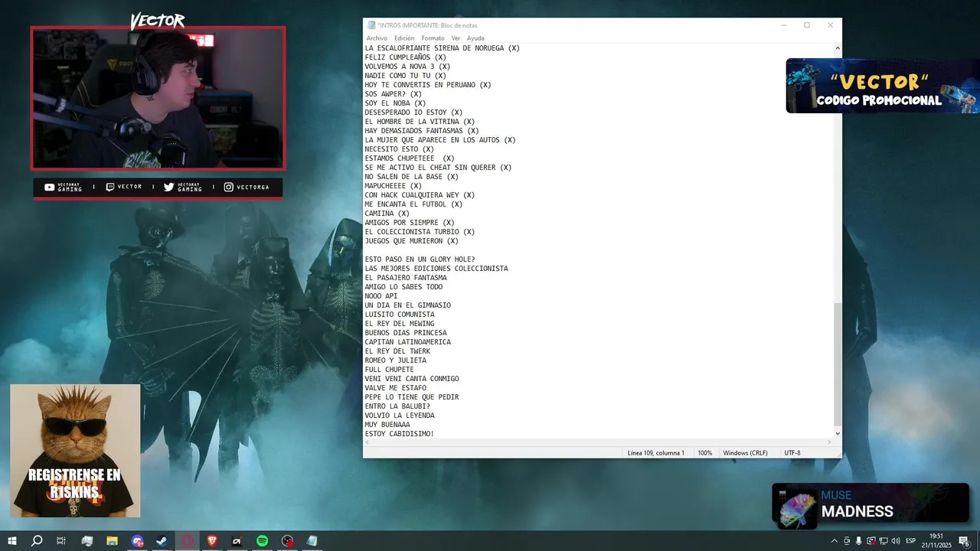Viewport: 980px width, 551px height.
Task: Click the line 'LUISITO COMUNISTA'
Action: [x=400, y=315]
